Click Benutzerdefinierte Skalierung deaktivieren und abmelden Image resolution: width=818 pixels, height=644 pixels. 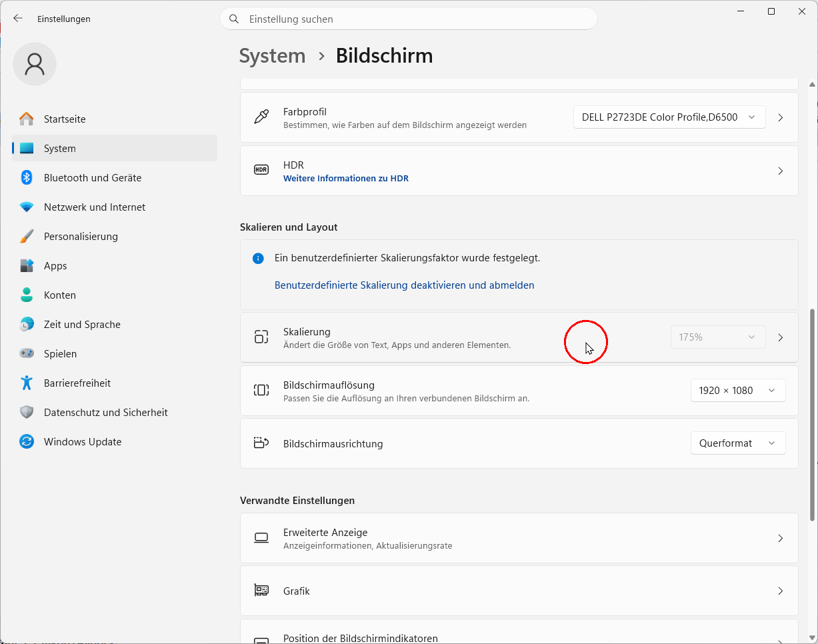point(405,285)
